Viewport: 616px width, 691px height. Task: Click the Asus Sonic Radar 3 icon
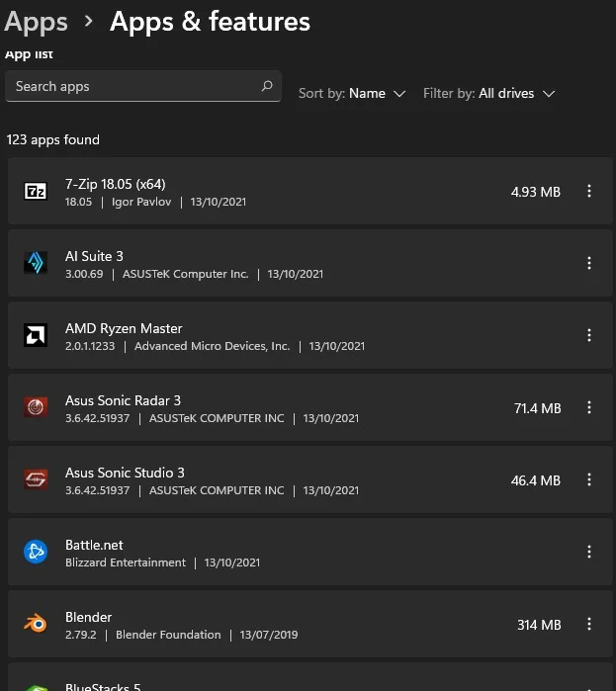click(x=36, y=407)
